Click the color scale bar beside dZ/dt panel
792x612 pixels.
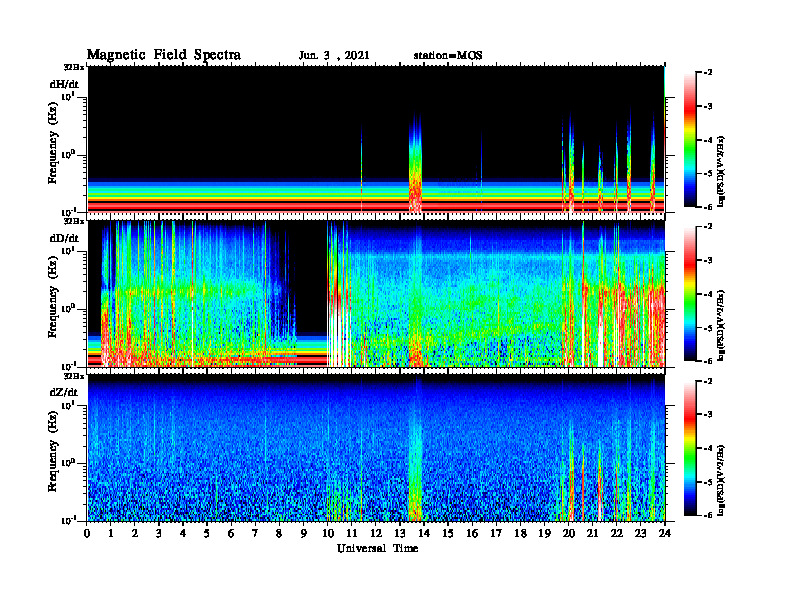(689, 447)
